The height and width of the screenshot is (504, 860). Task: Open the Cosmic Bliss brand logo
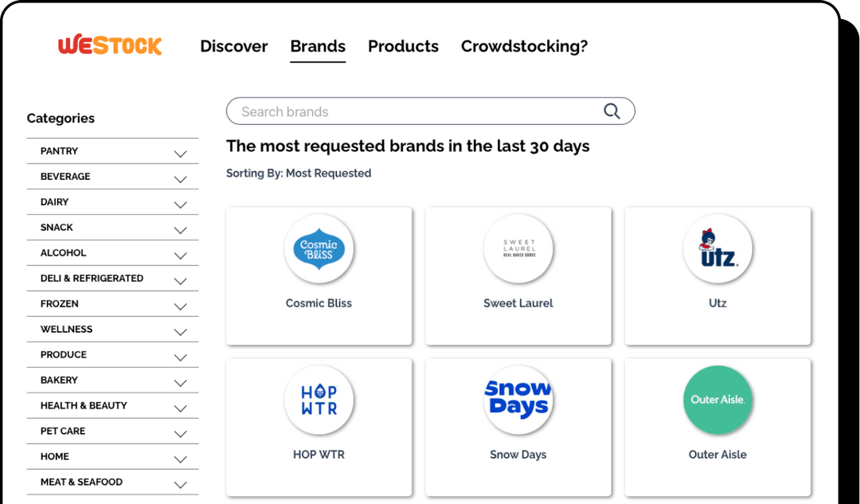pyautogui.click(x=319, y=249)
